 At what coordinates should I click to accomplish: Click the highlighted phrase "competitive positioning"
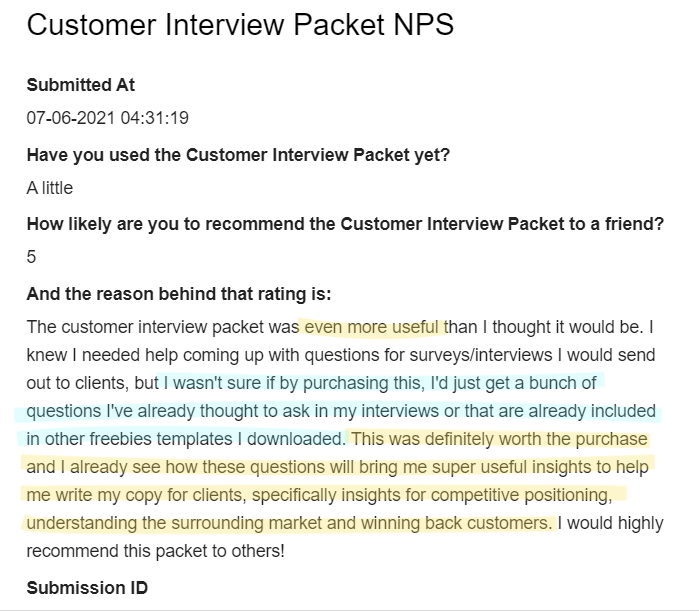click(537, 495)
